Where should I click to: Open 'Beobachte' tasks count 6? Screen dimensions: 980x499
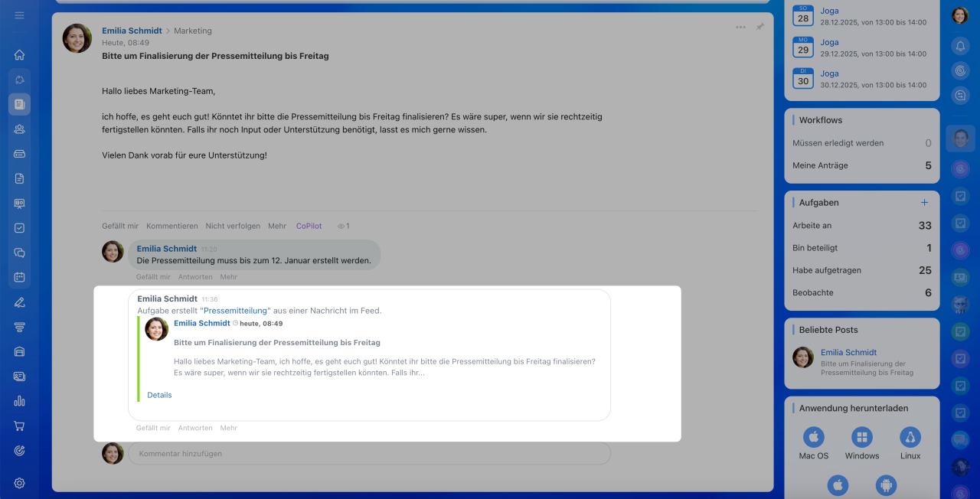[862, 292]
